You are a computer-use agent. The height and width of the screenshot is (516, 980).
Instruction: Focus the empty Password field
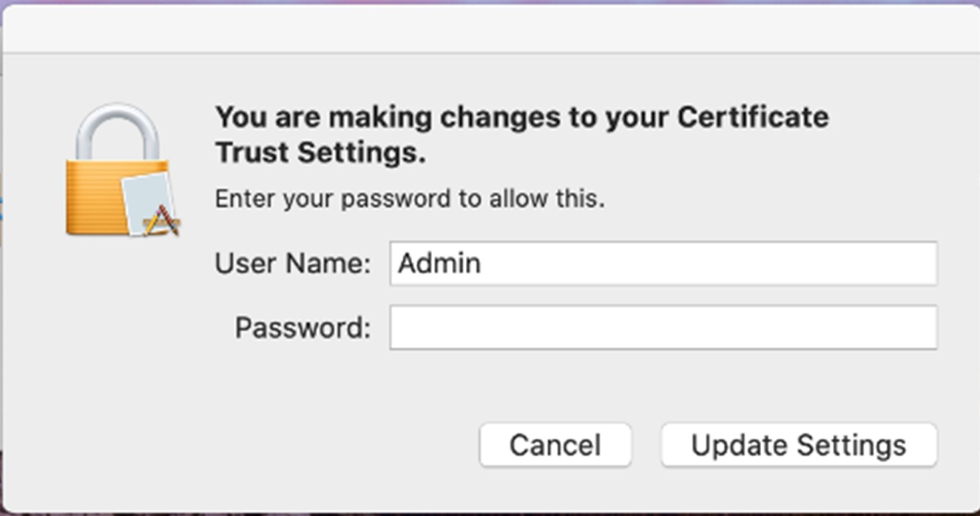point(663,326)
